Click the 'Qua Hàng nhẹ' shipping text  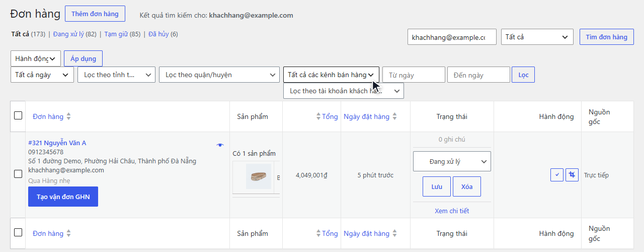point(49,180)
